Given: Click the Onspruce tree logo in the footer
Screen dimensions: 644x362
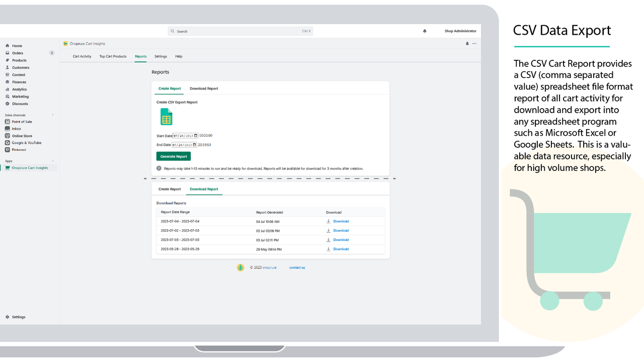Looking at the screenshot, I should [x=240, y=267].
